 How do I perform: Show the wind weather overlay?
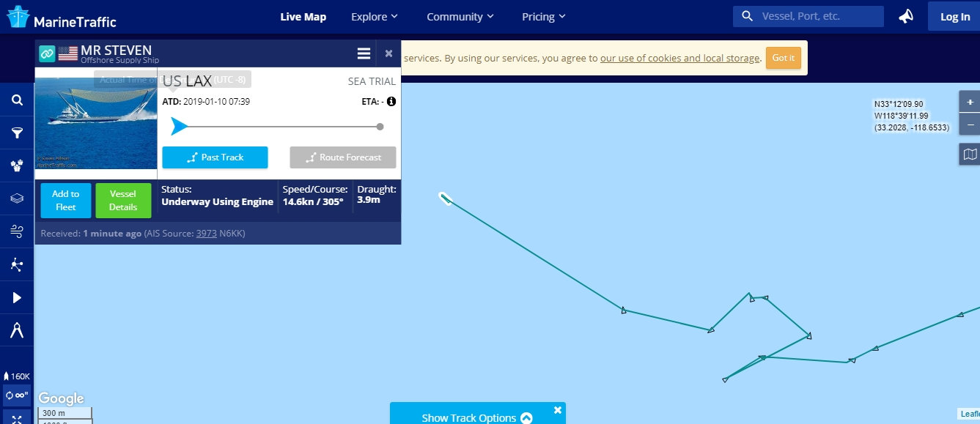[x=17, y=231]
